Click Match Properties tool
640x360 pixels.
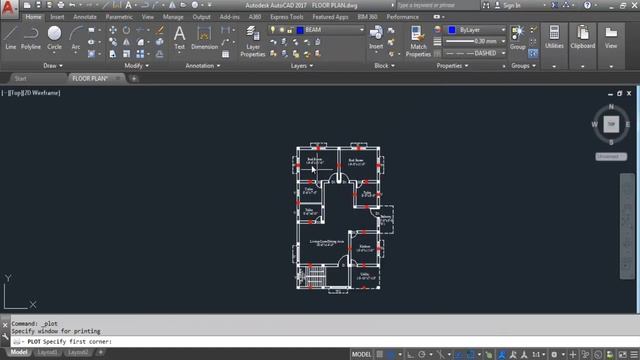[x=418, y=41]
